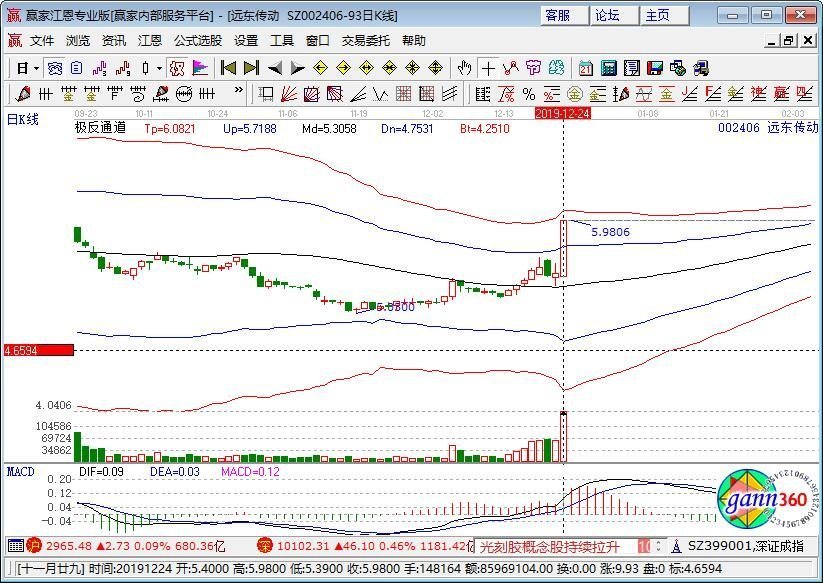Open the 浏览 menu
This screenshot has height=583, width=823.
tap(78, 40)
